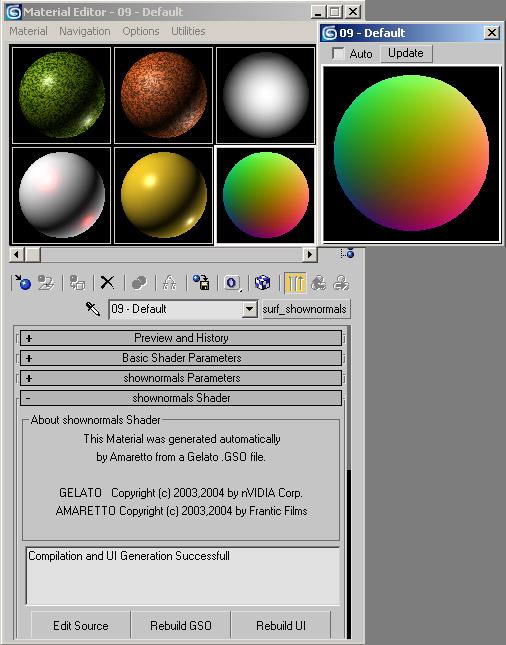Click the Make Unique spheres icon
506x645 pixels.
tap(139, 283)
